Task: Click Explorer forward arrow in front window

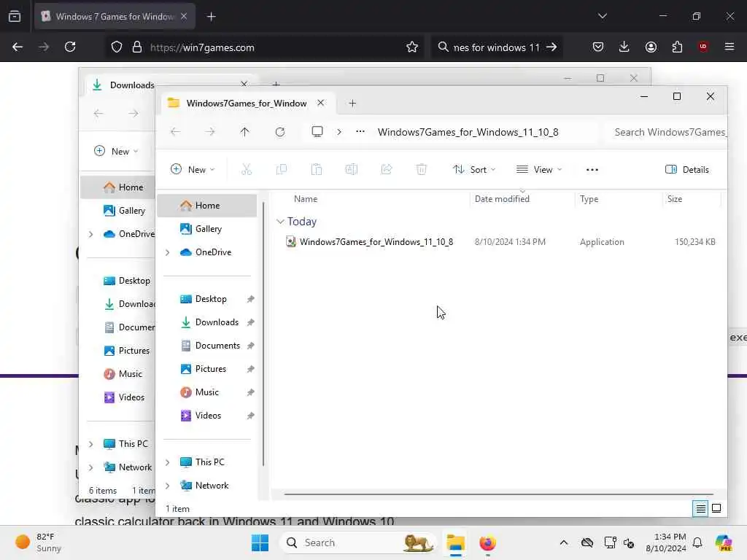Action: click(x=210, y=132)
